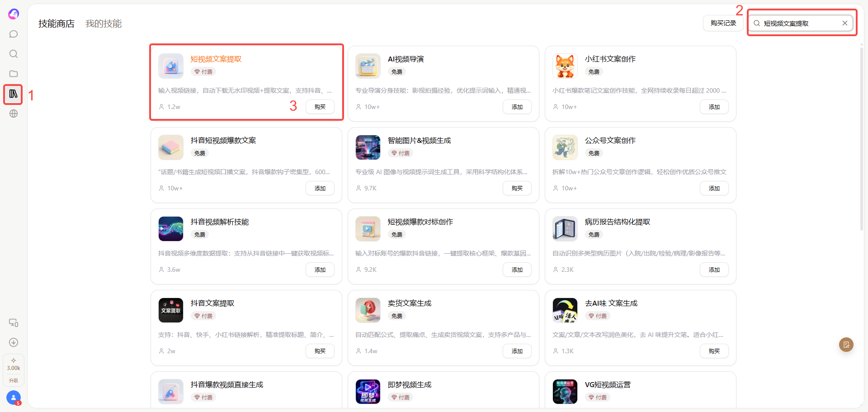
Task: Open the 抖音爆款视频直接生成 skill title
Action: point(227,385)
